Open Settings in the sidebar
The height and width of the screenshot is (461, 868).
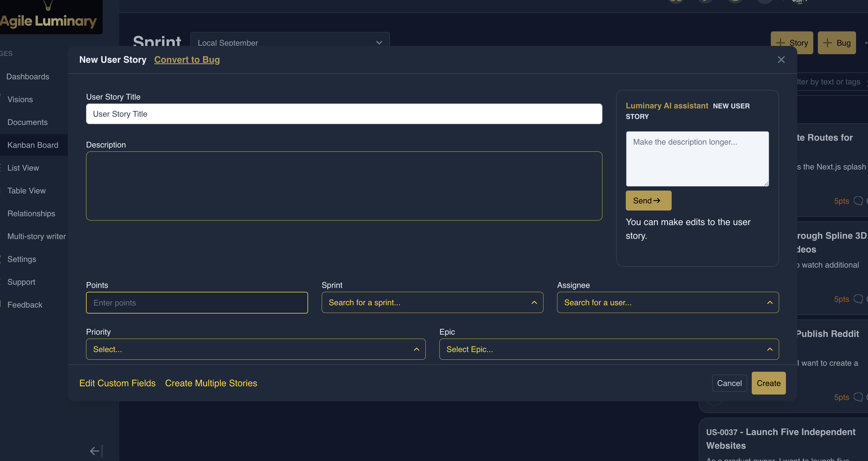(22, 259)
